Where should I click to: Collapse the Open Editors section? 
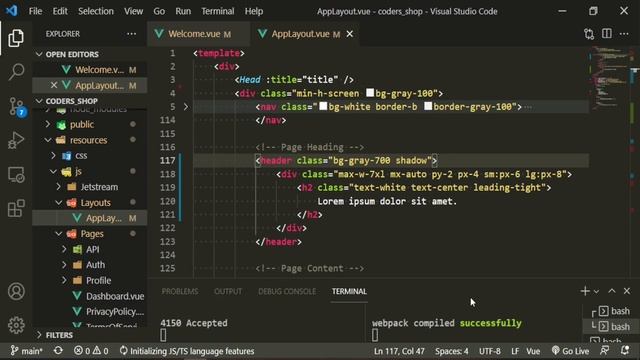pos(39,54)
